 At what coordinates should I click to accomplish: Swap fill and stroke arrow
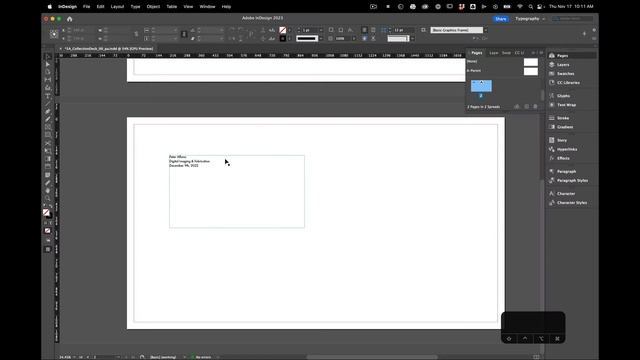click(x=51, y=207)
